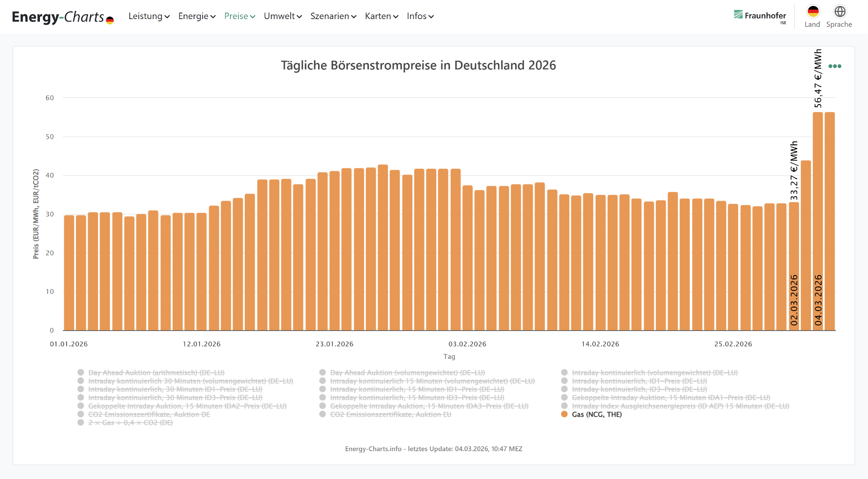868x479 pixels.
Task: Click the 04.03.2026 bar labeled 56,47 €/MWh
Action: 818,217
